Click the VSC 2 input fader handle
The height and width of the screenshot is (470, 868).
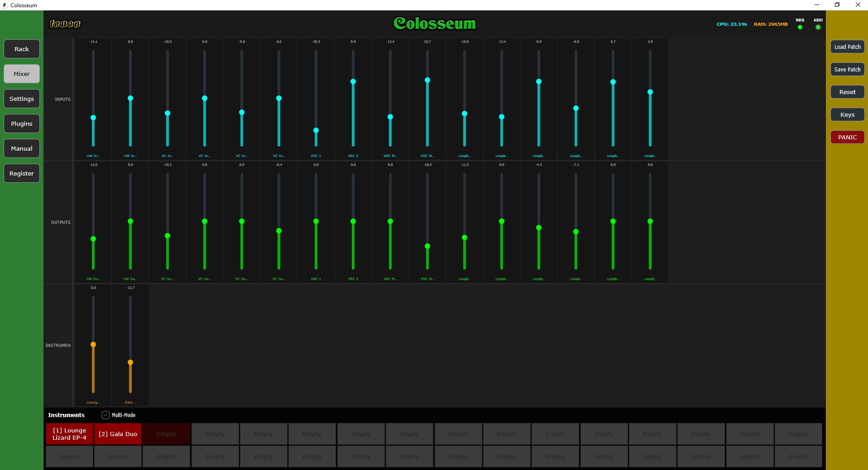[x=353, y=81]
